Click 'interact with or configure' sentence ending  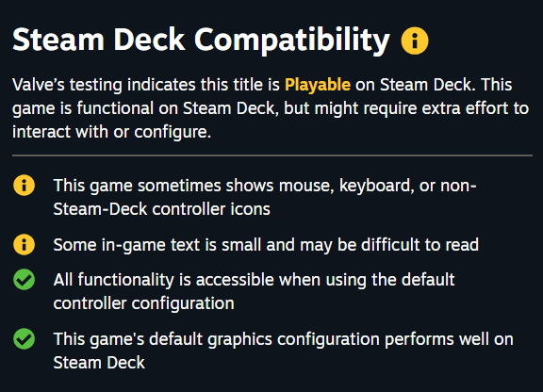tap(111, 132)
